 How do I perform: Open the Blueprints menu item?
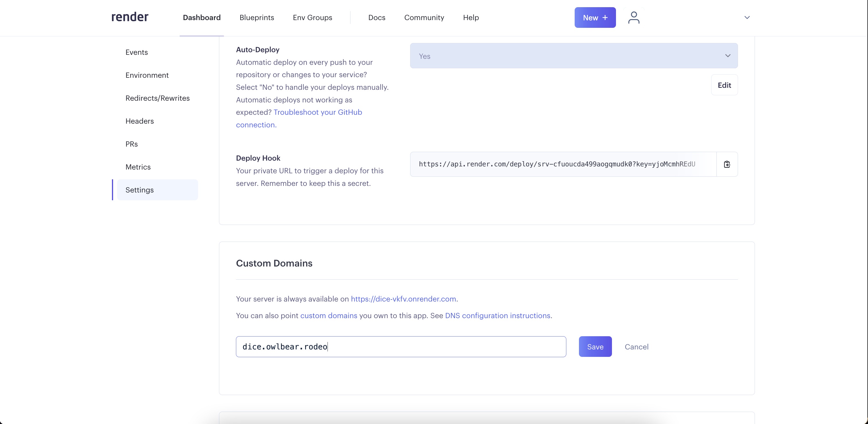click(x=256, y=17)
